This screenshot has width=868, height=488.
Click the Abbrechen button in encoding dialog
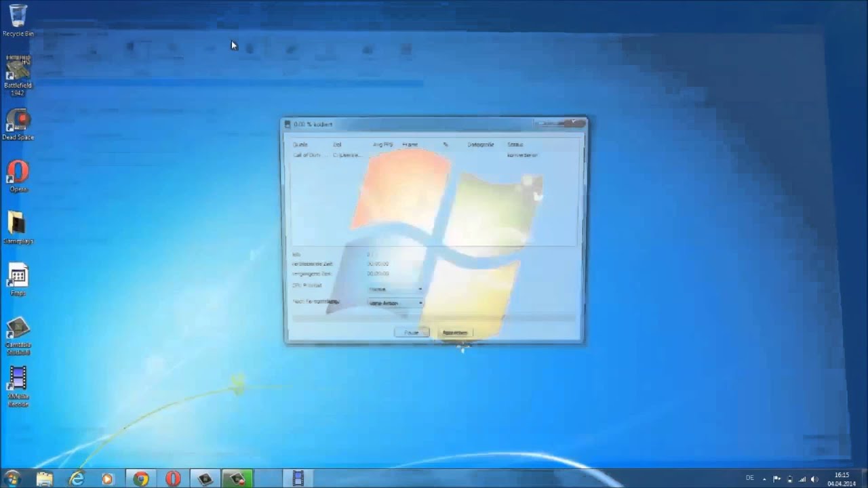pos(454,332)
